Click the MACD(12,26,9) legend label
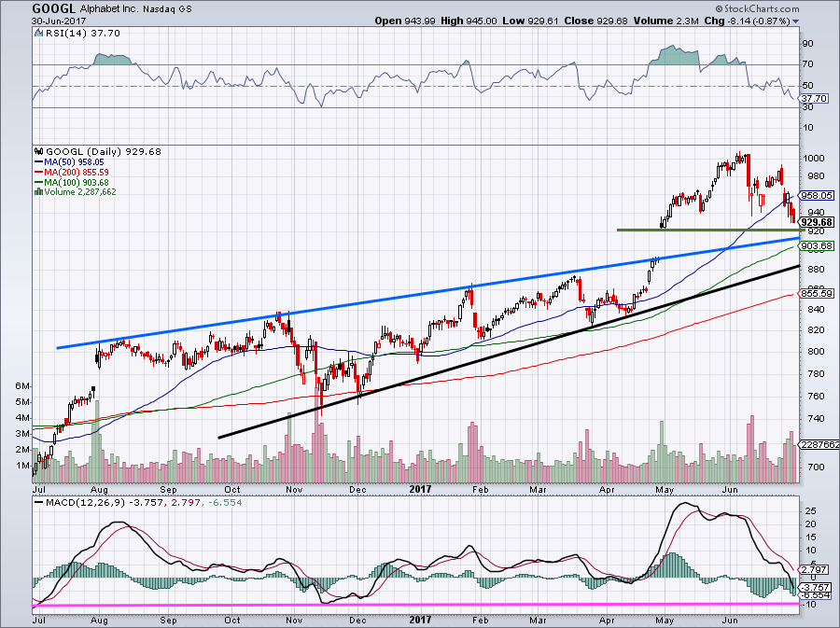The image size is (840, 628). (86, 503)
